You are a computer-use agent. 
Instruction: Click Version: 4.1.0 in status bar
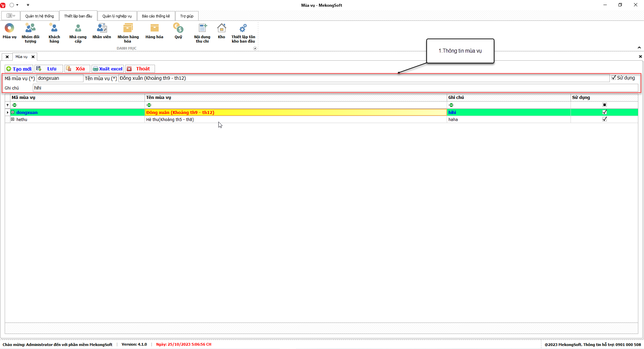click(134, 344)
